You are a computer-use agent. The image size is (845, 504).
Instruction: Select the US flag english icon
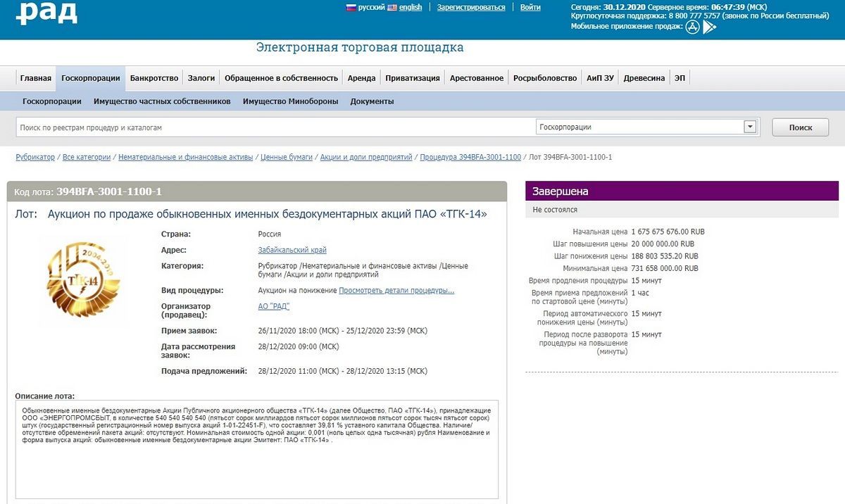click(x=392, y=7)
